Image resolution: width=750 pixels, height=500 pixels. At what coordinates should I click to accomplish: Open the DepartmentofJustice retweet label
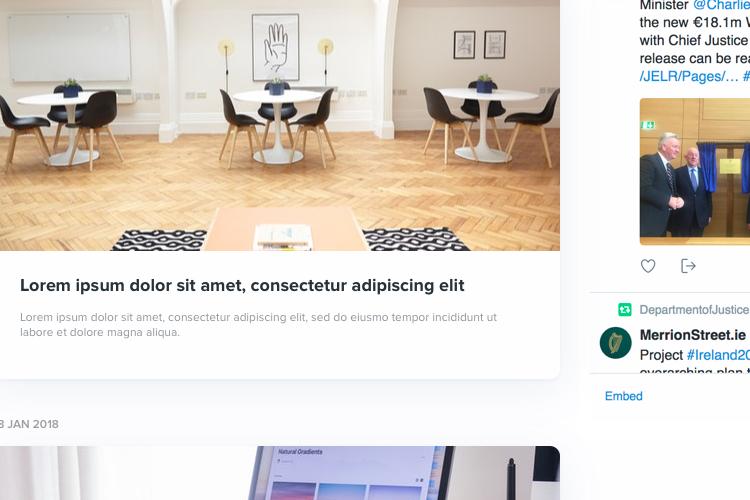click(694, 310)
